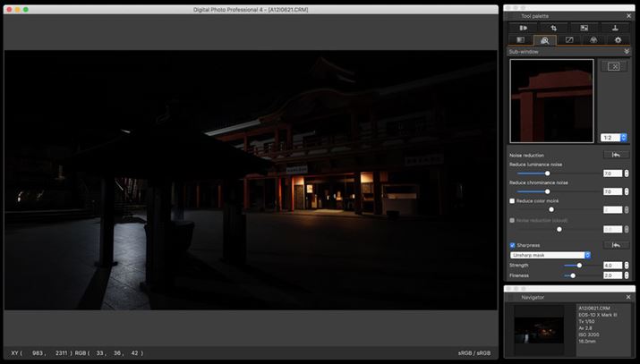Viewport: 640px width, 364px height.
Task: Close the Navigator panel
Action: point(627,297)
